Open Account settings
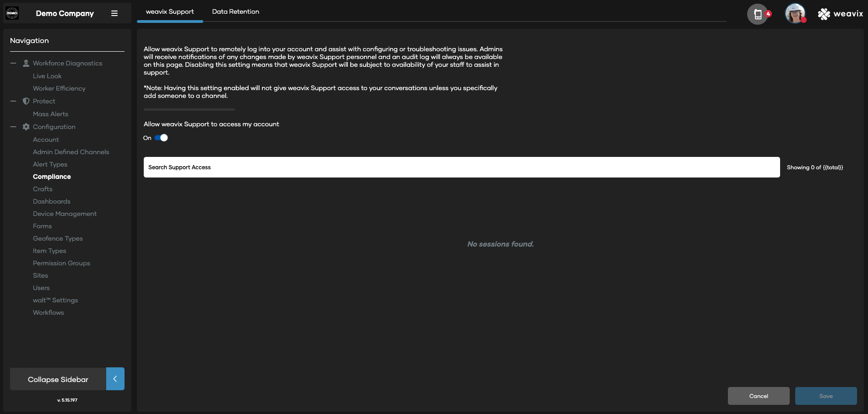Viewport: 868px width, 414px height. coord(46,140)
